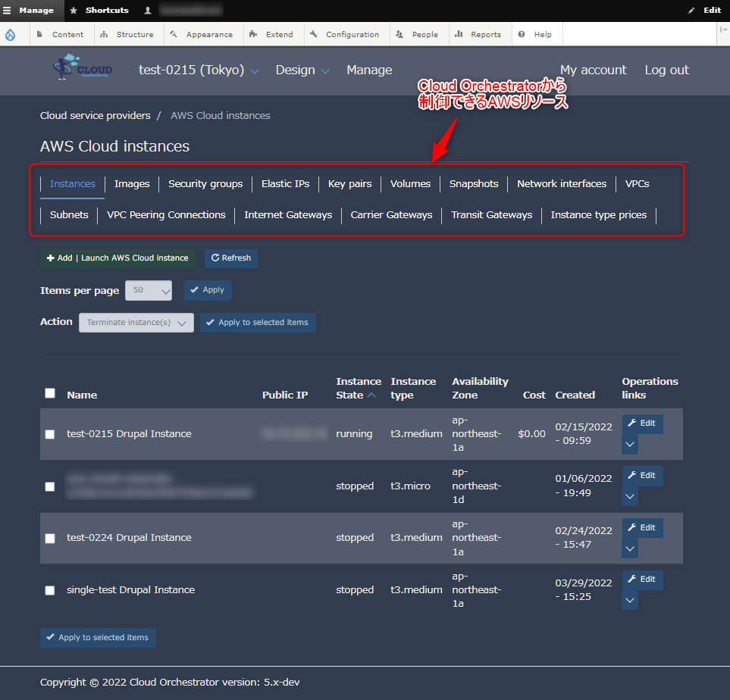
Task: Switch to the Subnets tab
Action: click(x=69, y=215)
